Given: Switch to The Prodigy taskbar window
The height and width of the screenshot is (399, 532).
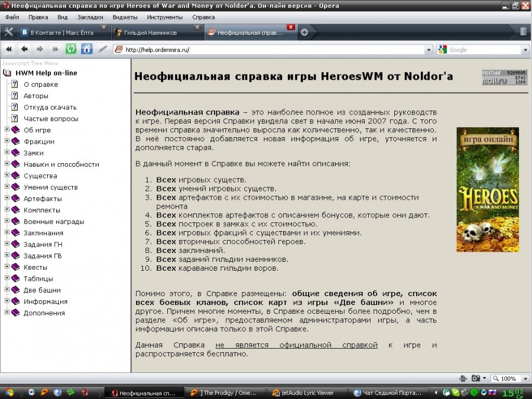Looking at the screenshot, I should pyautogui.click(x=225, y=393).
